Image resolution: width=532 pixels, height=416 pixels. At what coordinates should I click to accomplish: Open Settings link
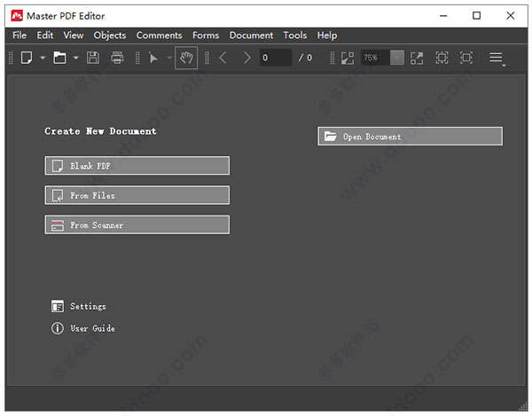pyautogui.click(x=88, y=306)
